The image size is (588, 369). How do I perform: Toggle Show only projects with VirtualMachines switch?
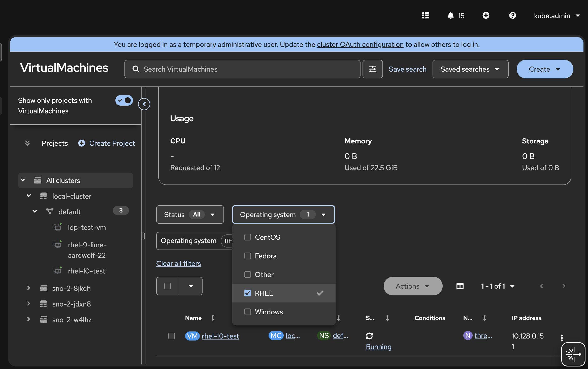pyautogui.click(x=124, y=100)
